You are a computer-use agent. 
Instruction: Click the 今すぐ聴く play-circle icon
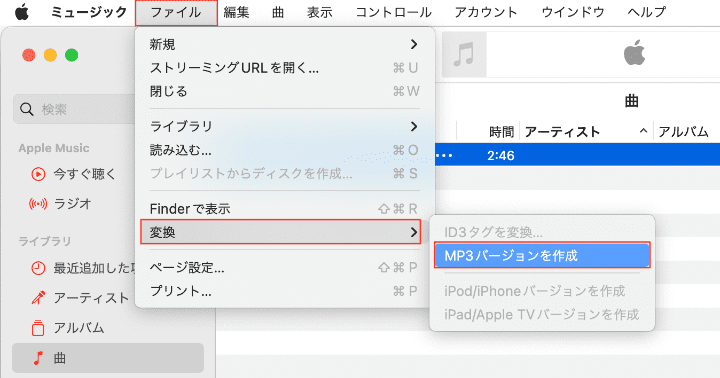pos(38,175)
